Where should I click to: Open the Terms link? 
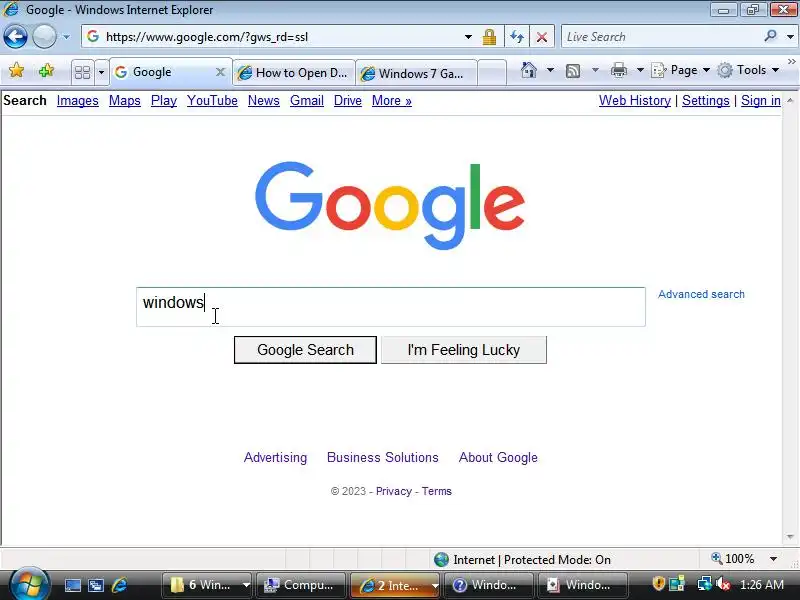tap(437, 491)
